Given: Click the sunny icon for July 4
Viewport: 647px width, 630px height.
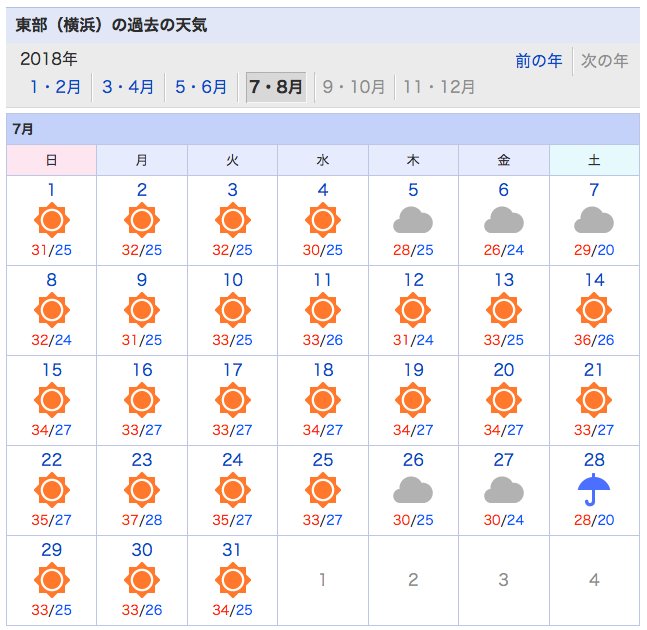Looking at the screenshot, I should (x=323, y=220).
